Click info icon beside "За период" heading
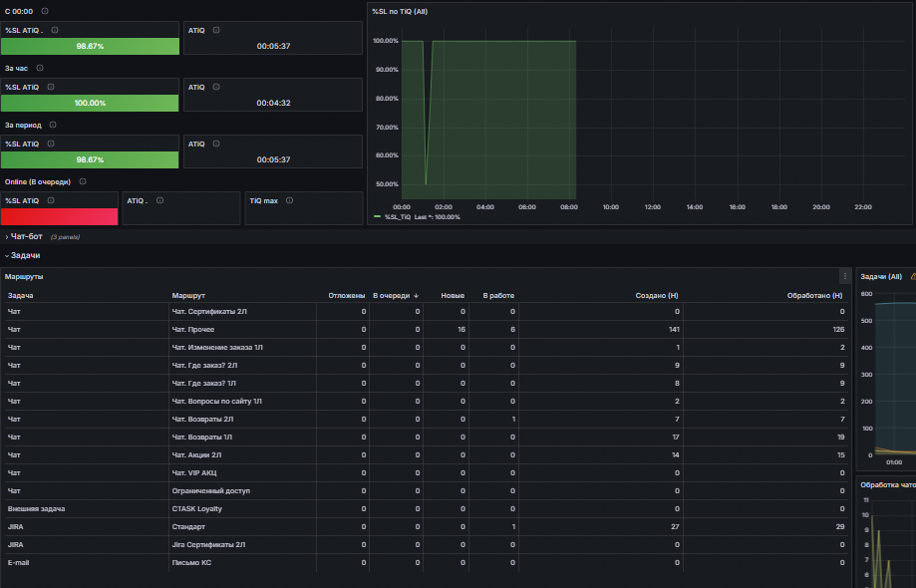The width and height of the screenshot is (916, 588). pyautogui.click(x=53, y=125)
